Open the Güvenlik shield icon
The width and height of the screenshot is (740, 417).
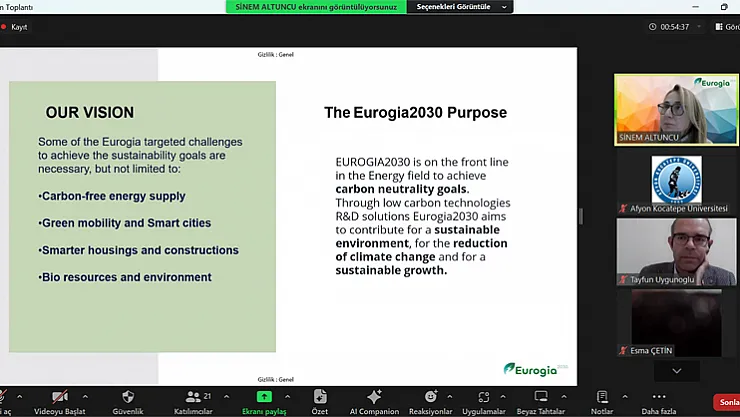tap(128, 397)
